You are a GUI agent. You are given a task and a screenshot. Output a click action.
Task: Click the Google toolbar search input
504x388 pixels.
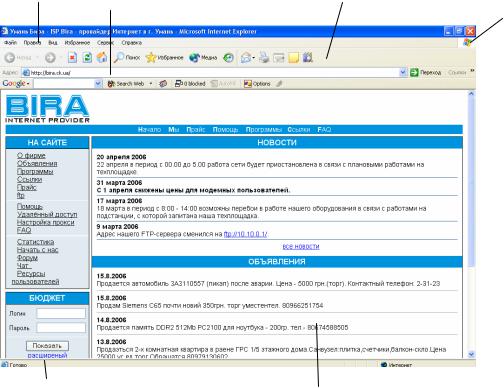tap(64, 84)
